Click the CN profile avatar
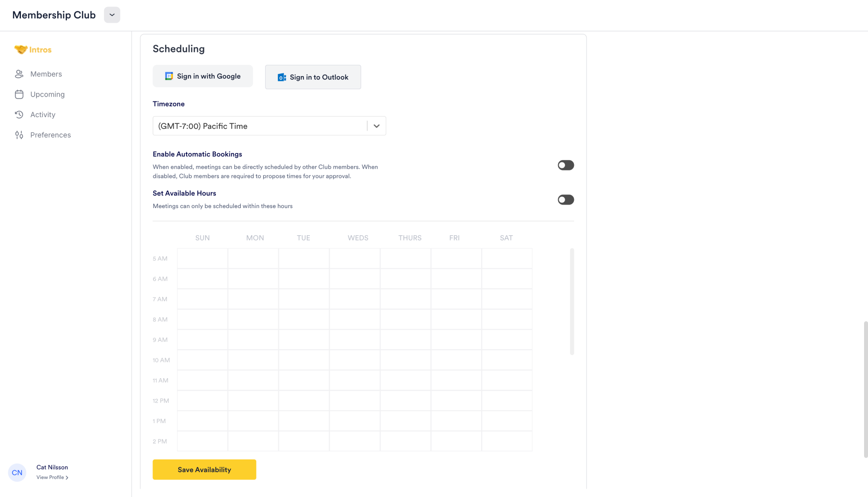Screen dimensions: 868x497 point(17,473)
